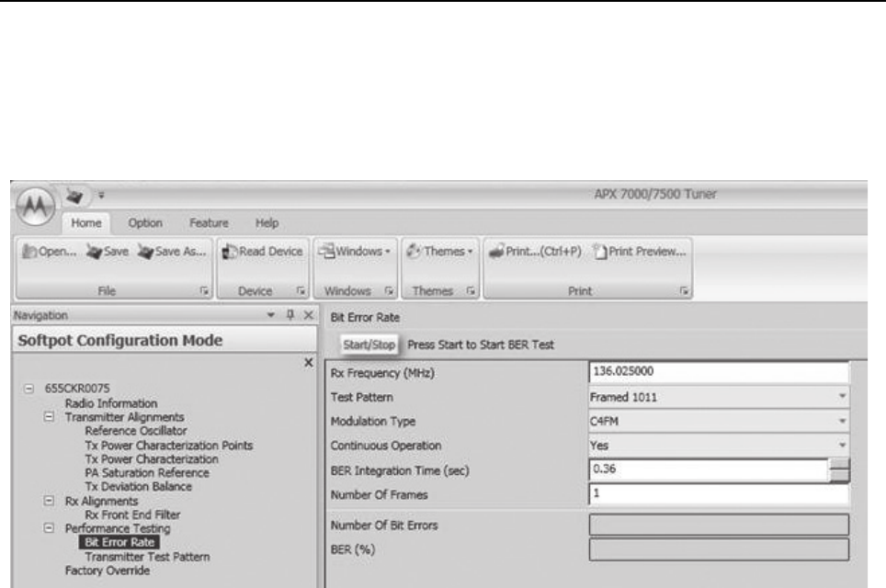Open the quick access toolbar customize arrow
This screenshot has width=886, height=588.
(x=102, y=195)
